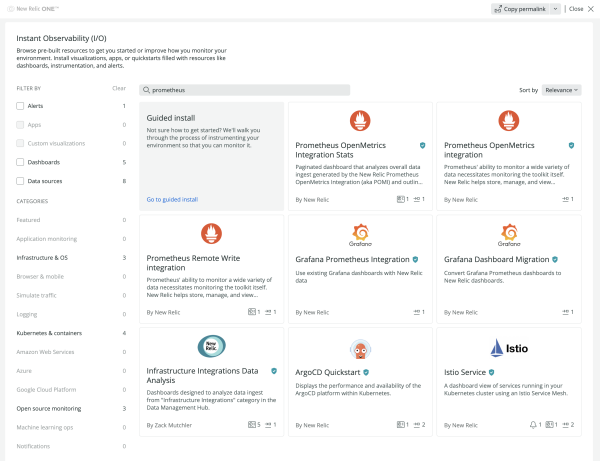Click verified shield badge beside Grafana Dashboard Migration
Image resolution: width=600 pixels, height=461 pixels.
[555, 259]
